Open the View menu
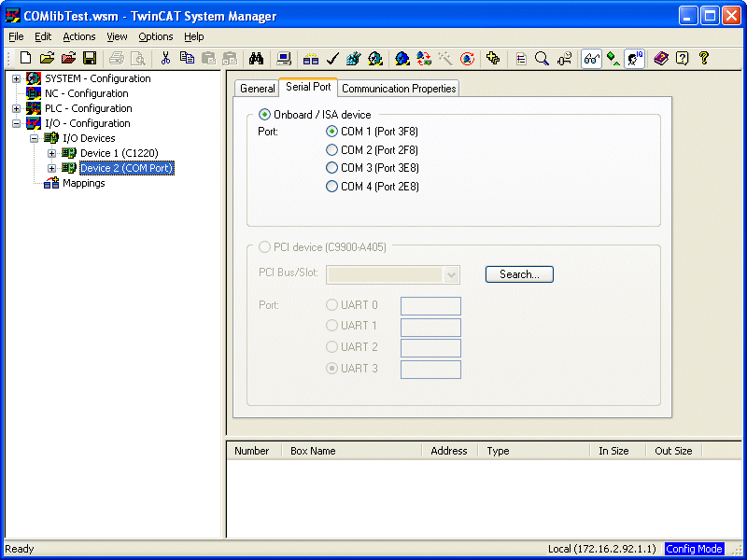The height and width of the screenshot is (560, 747). (x=117, y=36)
